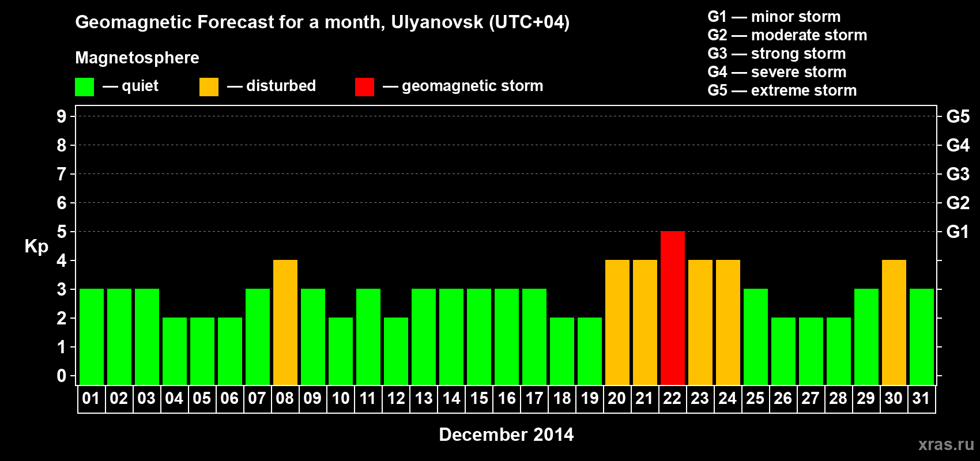The width and height of the screenshot is (980, 461).
Task: Click the date label 06
Action: (229, 398)
